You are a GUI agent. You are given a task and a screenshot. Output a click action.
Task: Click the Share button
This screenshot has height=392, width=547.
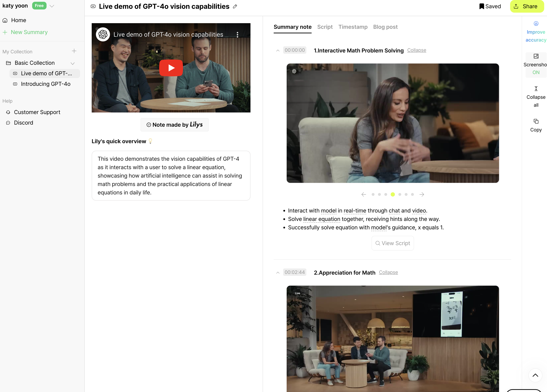coord(527,6)
